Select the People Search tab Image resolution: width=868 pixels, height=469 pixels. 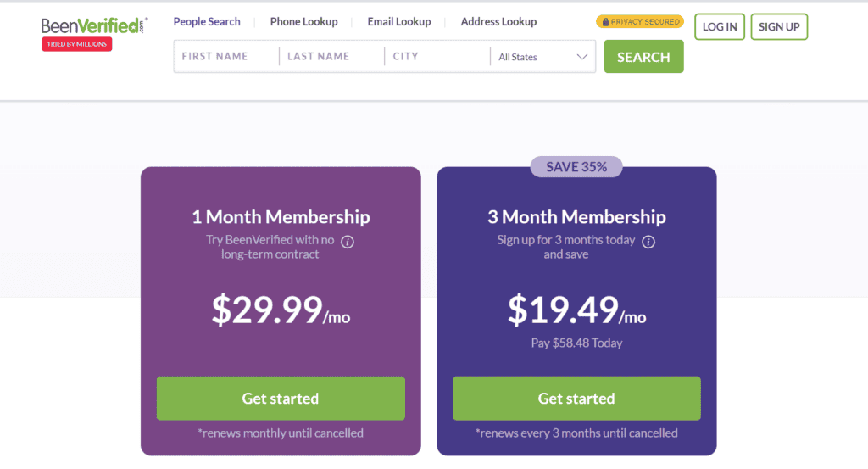tap(207, 21)
